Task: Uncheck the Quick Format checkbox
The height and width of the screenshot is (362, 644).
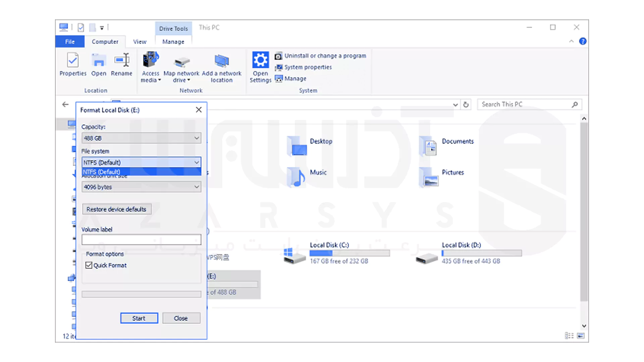Action: coord(89,265)
